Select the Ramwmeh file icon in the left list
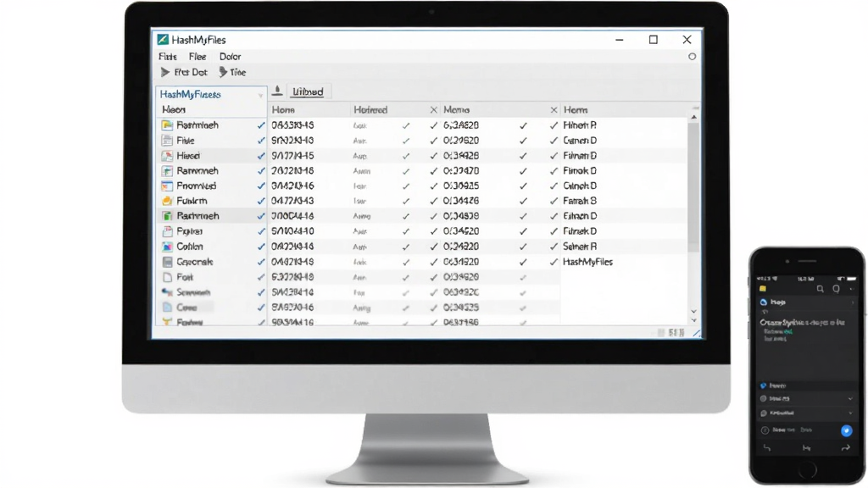The image size is (868, 488). [167, 171]
